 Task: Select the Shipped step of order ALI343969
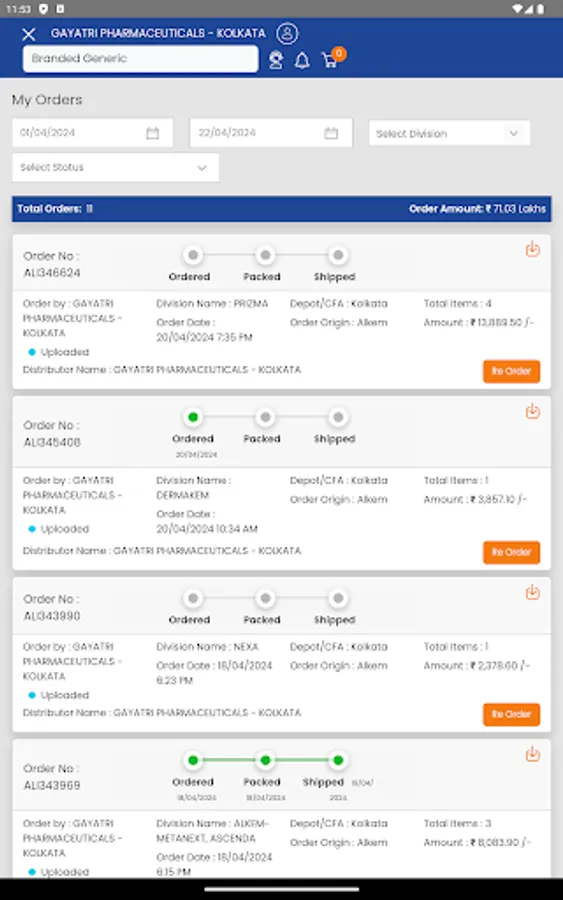pos(338,760)
